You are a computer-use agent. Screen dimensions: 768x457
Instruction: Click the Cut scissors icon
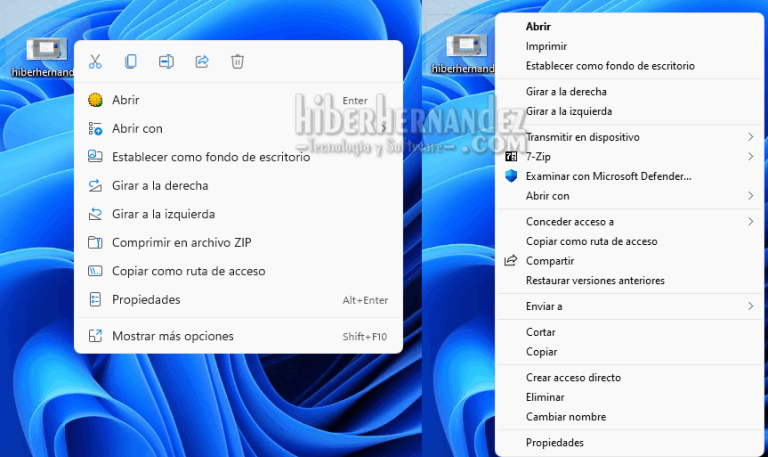coord(95,62)
